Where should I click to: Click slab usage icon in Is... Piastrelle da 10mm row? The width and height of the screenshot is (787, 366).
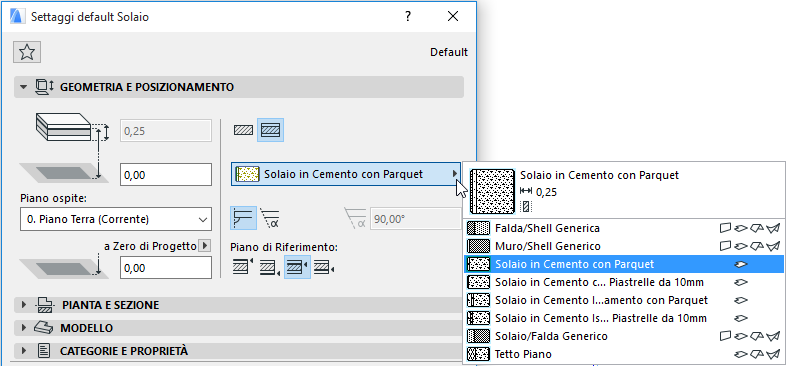(741, 318)
